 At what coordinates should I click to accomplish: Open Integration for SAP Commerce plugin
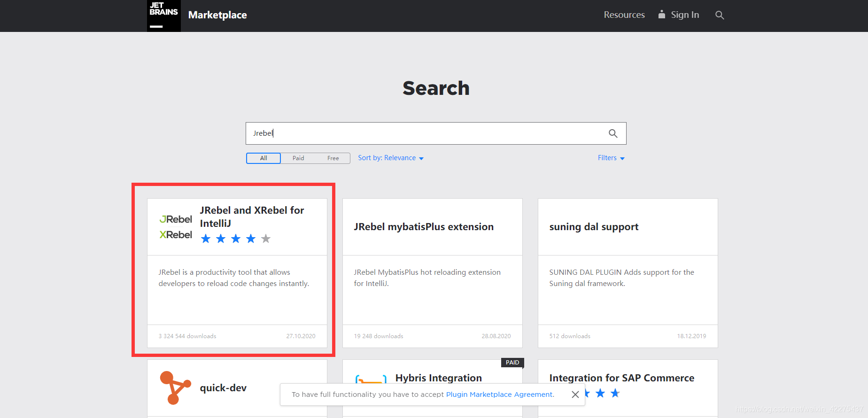(x=622, y=378)
